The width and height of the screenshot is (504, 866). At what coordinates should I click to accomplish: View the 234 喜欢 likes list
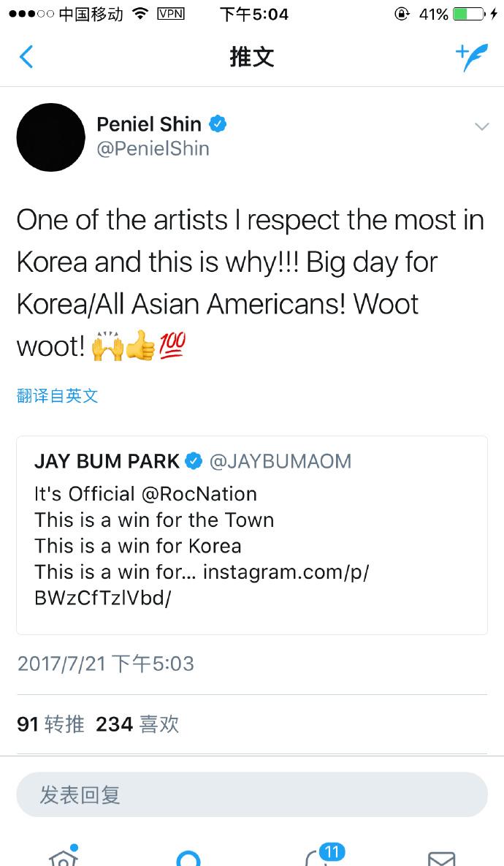(137, 724)
